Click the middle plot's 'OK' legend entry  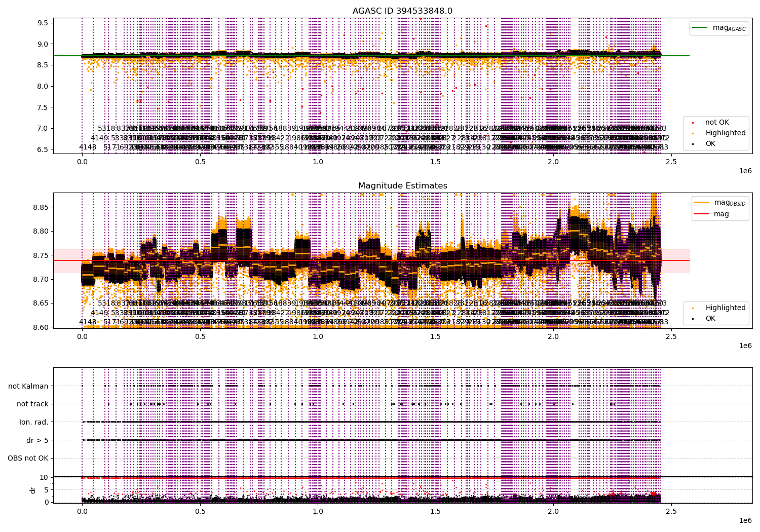(x=710, y=318)
